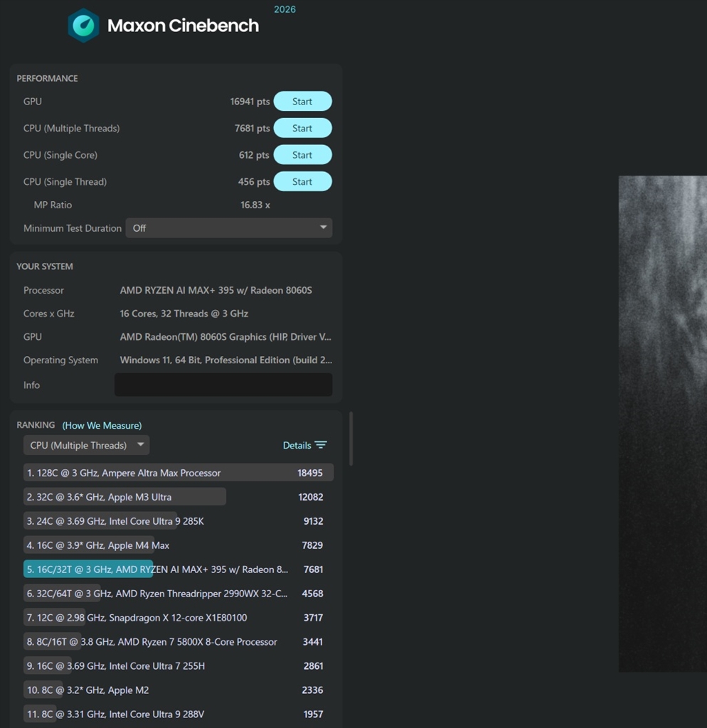The width and height of the screenshot is (707, 728).
Task: Click the MP Ratio value 16.83 x
Action: pyautogui.click(x=255, y=205)
